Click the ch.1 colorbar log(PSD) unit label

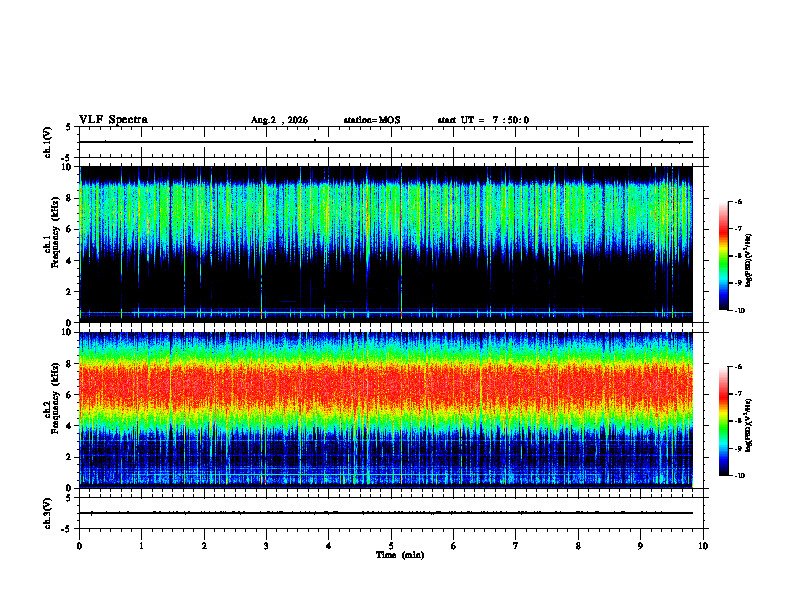click(x=749, y=260)
